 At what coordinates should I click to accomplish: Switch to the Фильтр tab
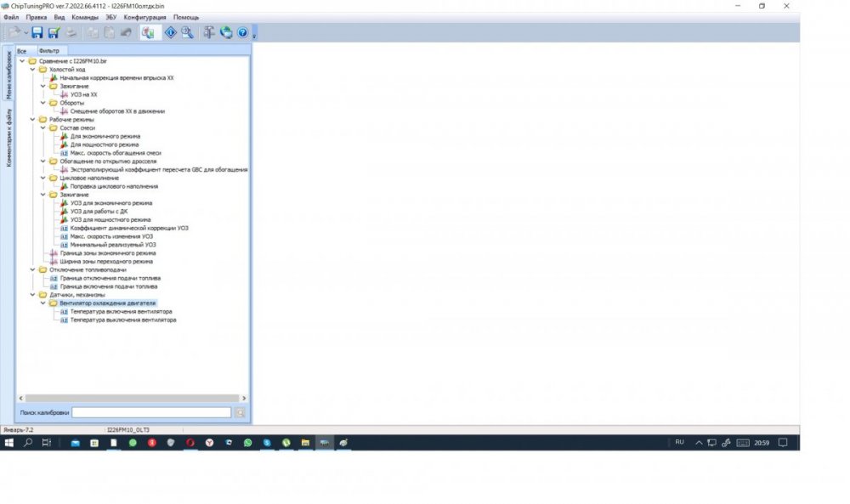(48, 51)
